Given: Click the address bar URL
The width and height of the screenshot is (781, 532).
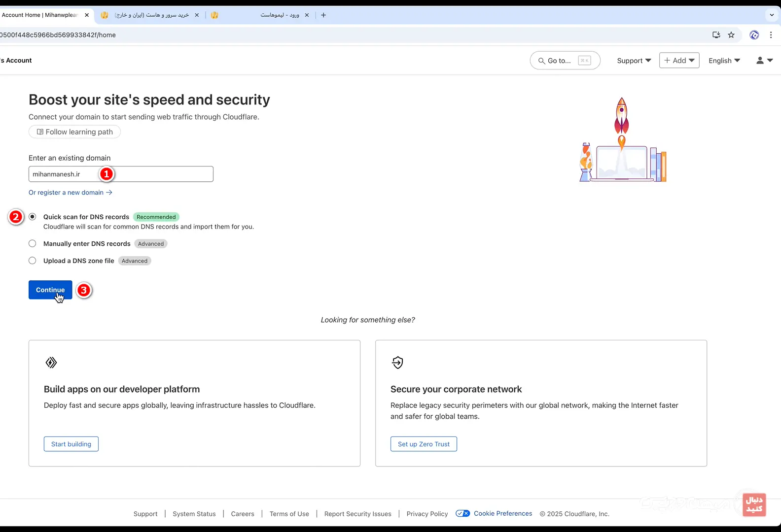Looking at the screenshot, I should point(58,35).
